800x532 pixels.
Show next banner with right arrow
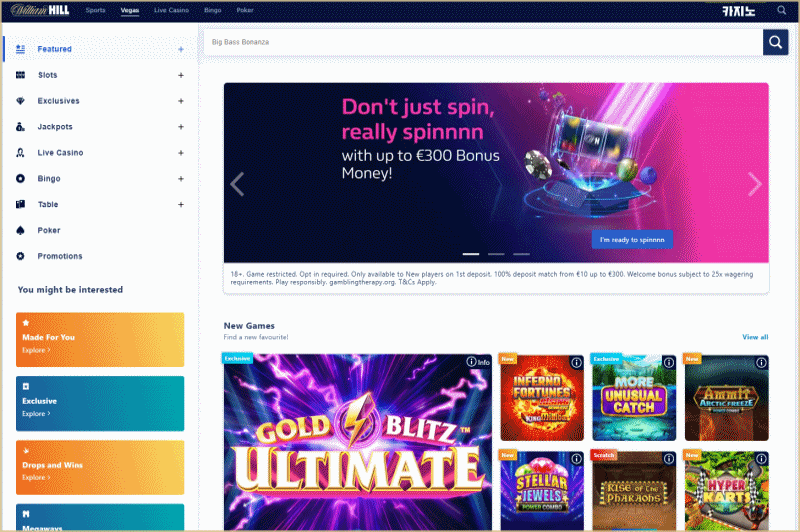click(x=755, y=184)
